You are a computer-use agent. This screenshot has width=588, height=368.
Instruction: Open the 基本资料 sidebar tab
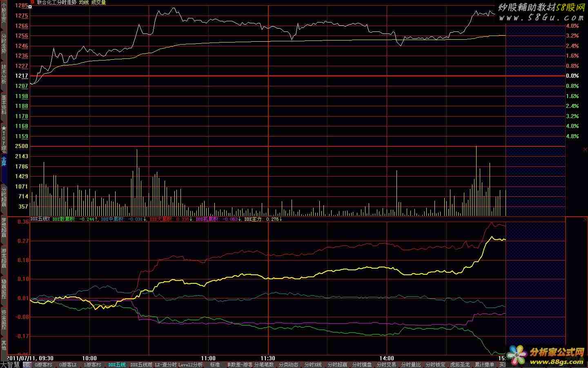(4, 105)
